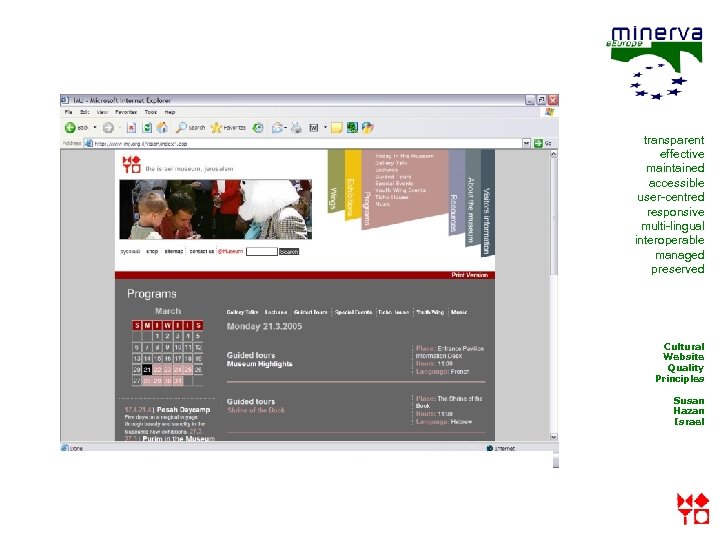Click the Museum Highlights tour title

tap(259, 364)
